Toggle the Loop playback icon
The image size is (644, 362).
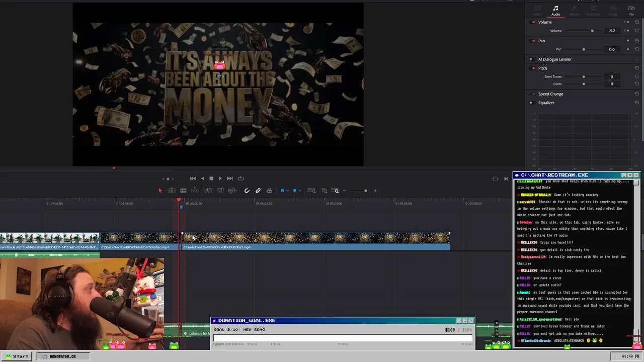[x=241, y=178]
